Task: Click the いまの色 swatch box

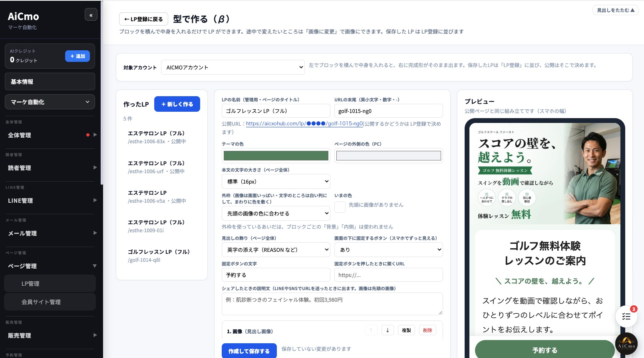Action: click(340, 207)
